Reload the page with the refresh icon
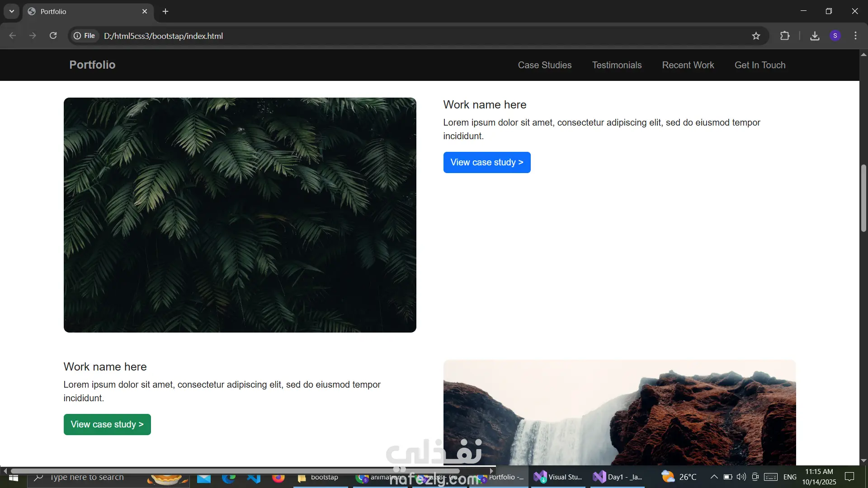Image resolution: width=868 pixels, height=488 pixels. click(x=53, y=36)
